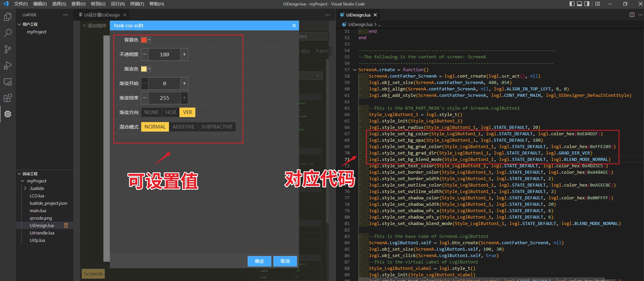The width and height of the screenshot is (644, 281).
Task: Open the 运行(R) menu
Action: tap(118, 4)
